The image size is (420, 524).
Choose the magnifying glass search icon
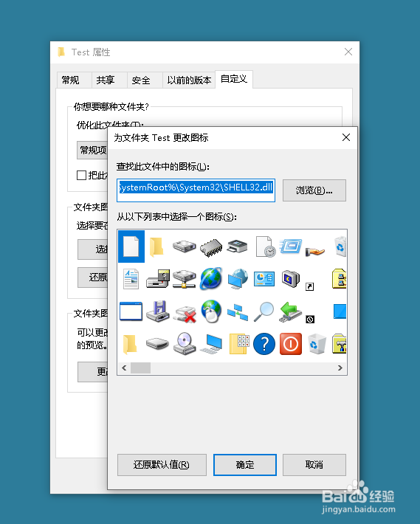coord(264,311)
